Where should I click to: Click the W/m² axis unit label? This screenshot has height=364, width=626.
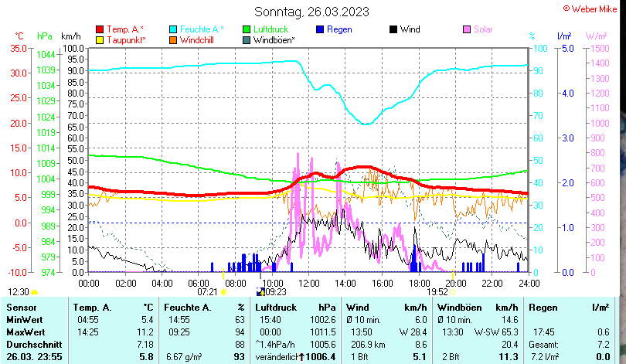click(x=597, y=36)
